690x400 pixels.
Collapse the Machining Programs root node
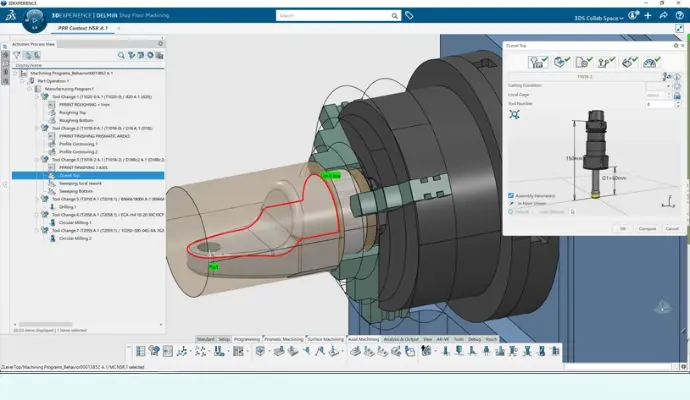(15, 73)
